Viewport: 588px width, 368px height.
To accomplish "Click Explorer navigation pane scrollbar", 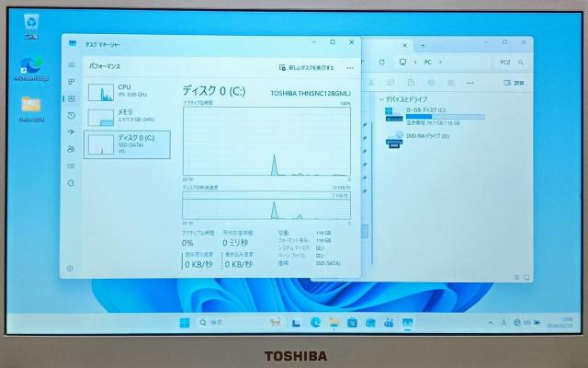I will point(373,191).
